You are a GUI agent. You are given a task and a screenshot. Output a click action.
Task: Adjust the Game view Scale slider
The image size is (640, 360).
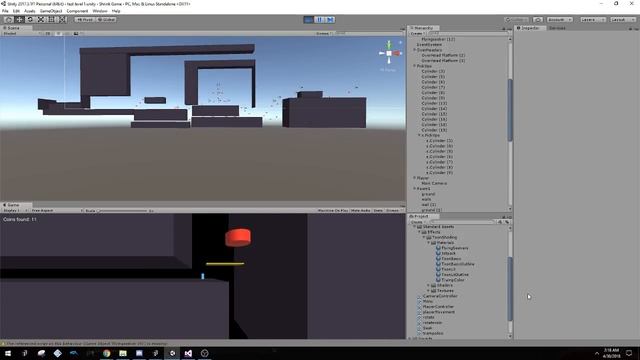122,211
